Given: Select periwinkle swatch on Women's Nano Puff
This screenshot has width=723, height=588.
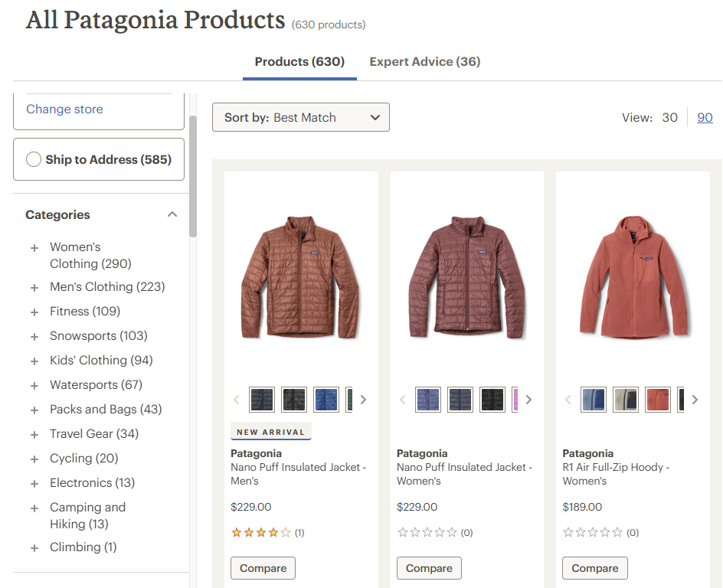Looking at the screenshot, I should coord(428,400).
